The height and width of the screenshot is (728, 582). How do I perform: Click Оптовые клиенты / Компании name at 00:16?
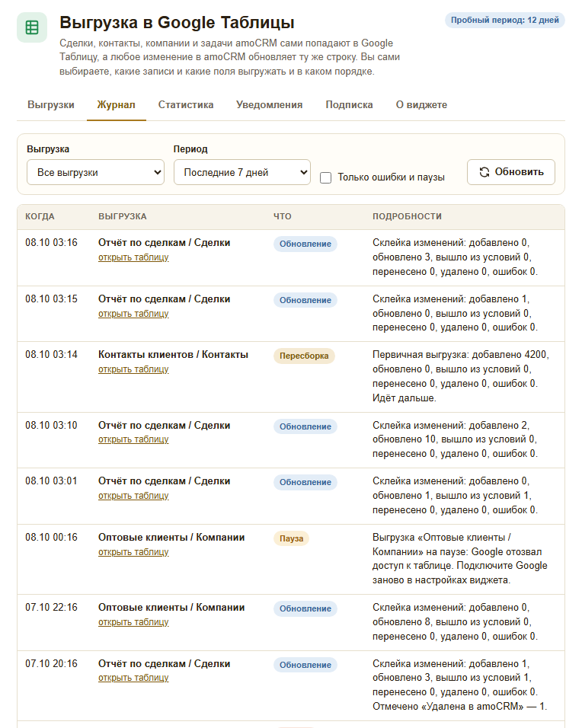coord(171,537)
